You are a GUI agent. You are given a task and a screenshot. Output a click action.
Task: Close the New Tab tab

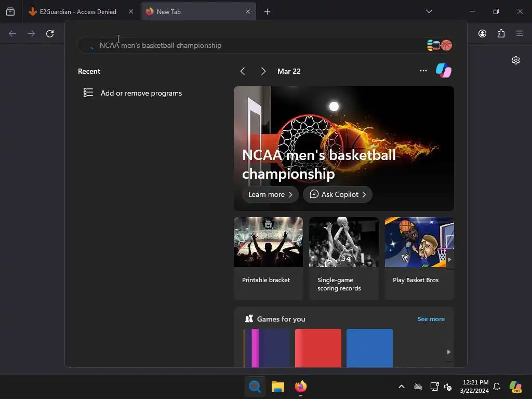coord(248,11)
